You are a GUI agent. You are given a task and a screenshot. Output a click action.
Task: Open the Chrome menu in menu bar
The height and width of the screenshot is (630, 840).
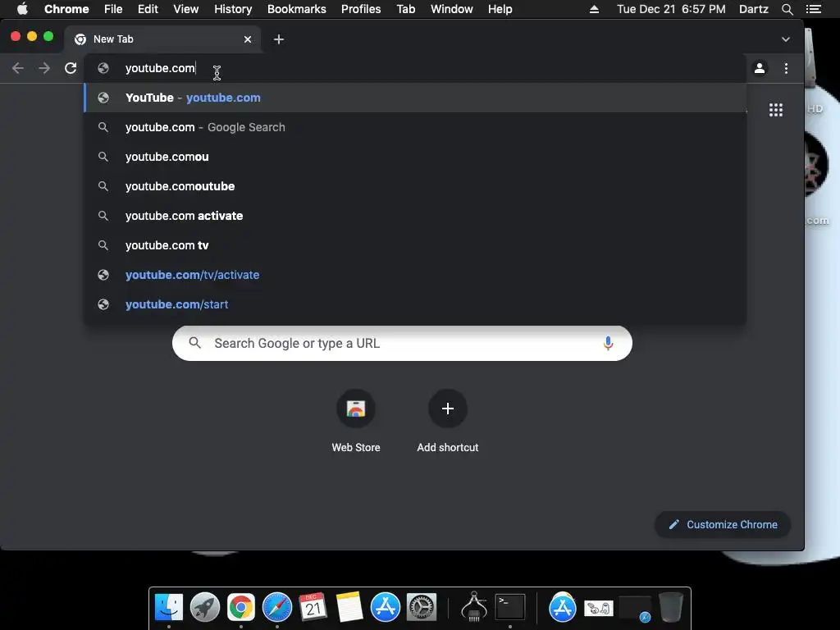click(66, 9)
